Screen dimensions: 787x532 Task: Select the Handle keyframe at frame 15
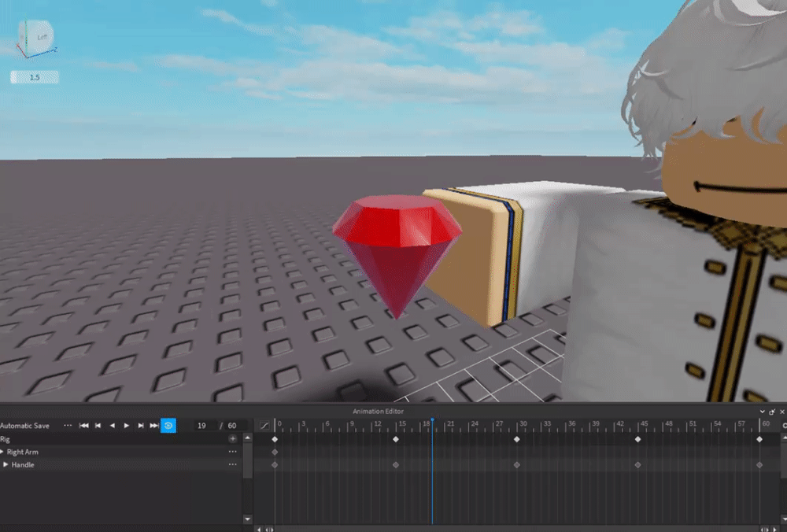point(396,465)
